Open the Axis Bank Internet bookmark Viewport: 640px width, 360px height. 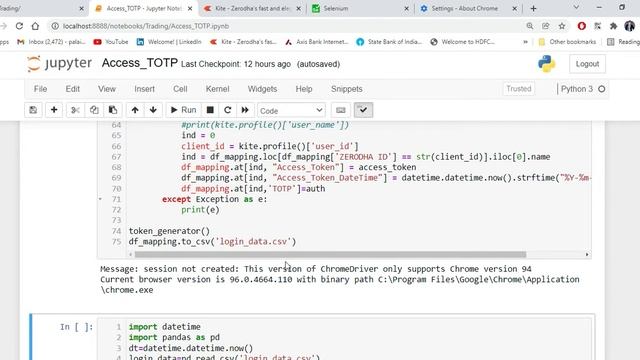[x=317, y=42]
